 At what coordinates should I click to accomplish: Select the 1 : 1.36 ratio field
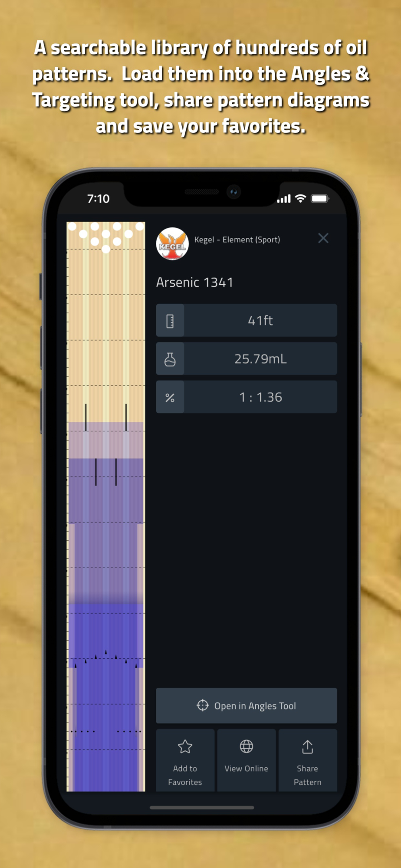tap(247, 397)
